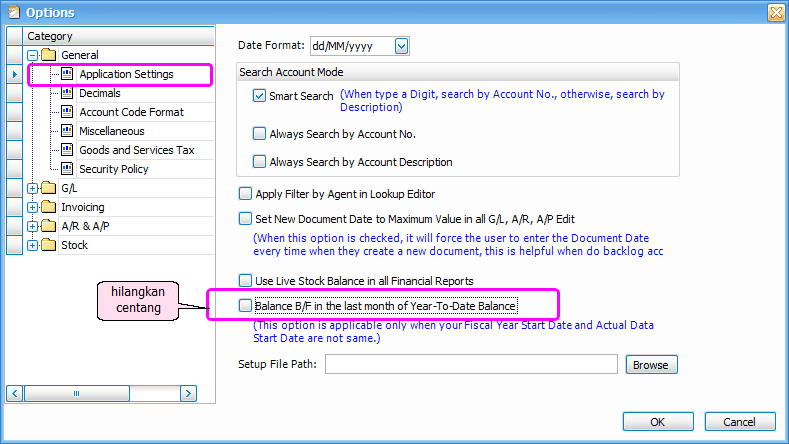
Task: Open the Date Format dropdown
Action: [401, 46]
